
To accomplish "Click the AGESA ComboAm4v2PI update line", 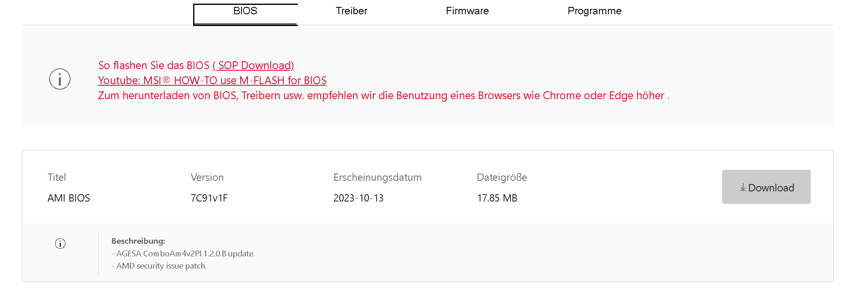I will [183, 253].
